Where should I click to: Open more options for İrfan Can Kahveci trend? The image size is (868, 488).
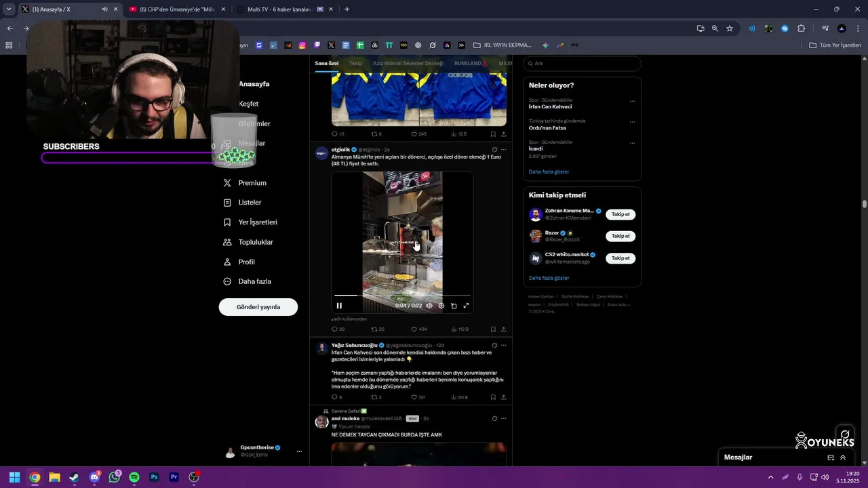click(x=632, y=101)
